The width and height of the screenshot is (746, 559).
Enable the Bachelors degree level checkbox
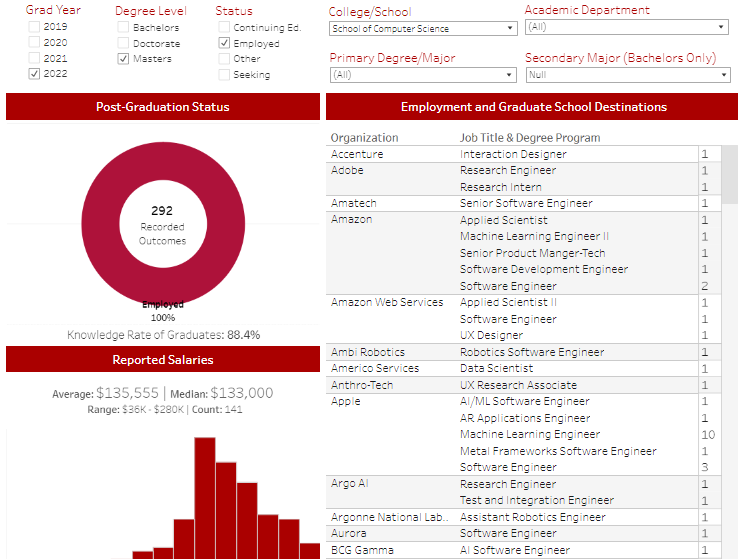tap(123, 28)
